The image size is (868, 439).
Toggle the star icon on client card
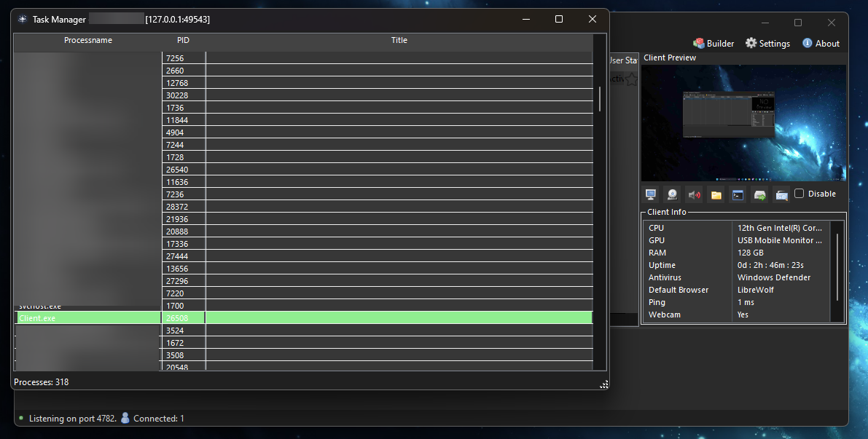[631, 79]
